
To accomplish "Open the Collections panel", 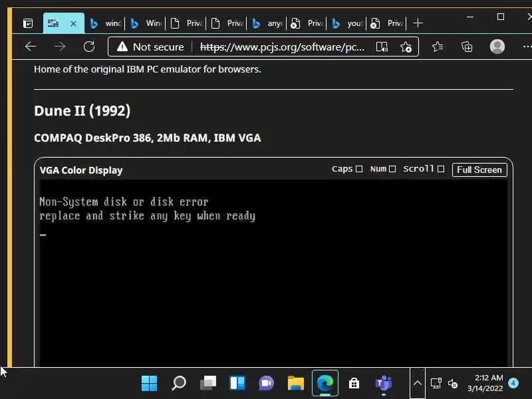I will [467, 47].
